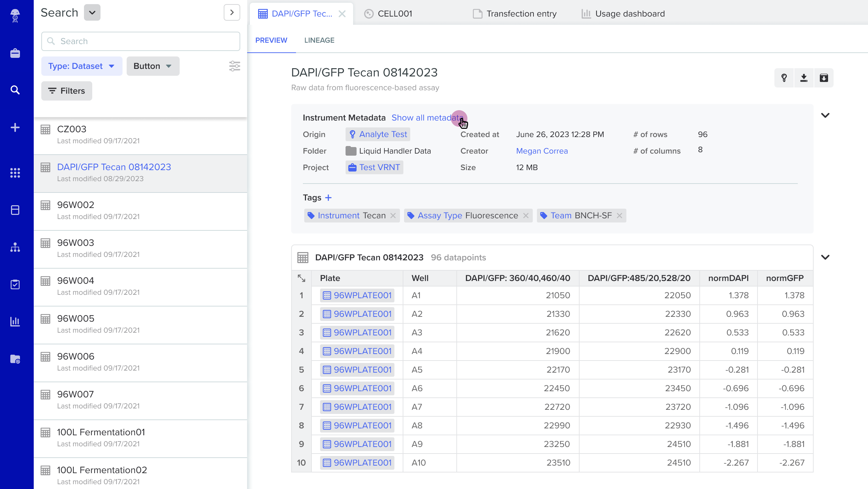Open the analytics bar chart sidebar icon
868x489 pixels.
tap(15, 322)
